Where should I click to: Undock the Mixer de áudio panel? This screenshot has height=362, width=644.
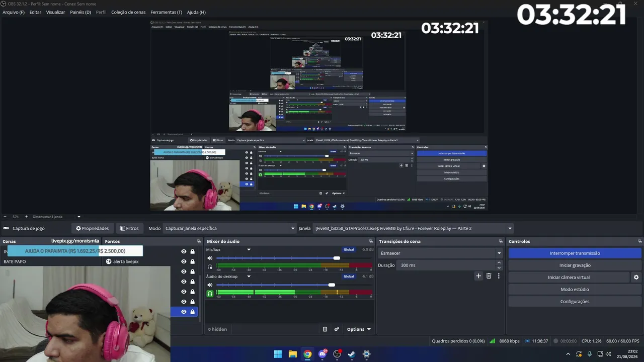[x=371, y=241]
